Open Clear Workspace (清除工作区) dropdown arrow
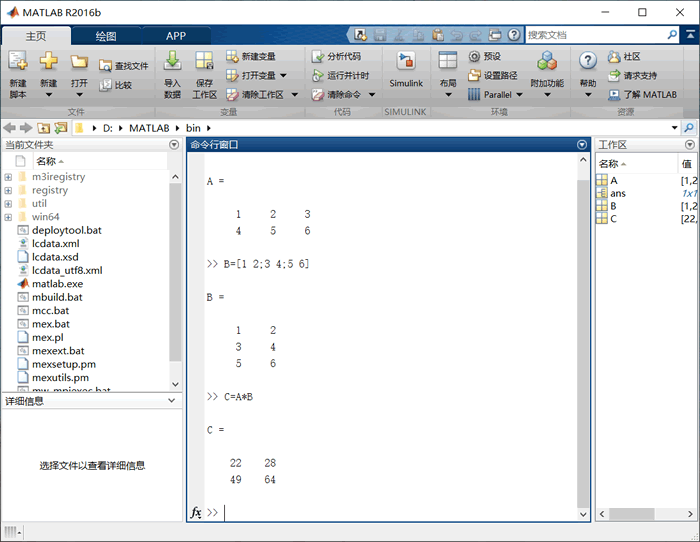Screen dimensions: 700x542 tap(295, 95)
